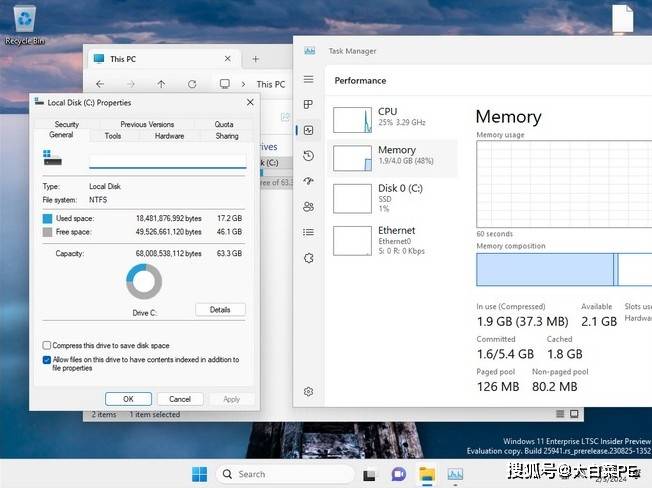
Task: Switch Explorer to large thumbnails view
Action: click(574, 414)
